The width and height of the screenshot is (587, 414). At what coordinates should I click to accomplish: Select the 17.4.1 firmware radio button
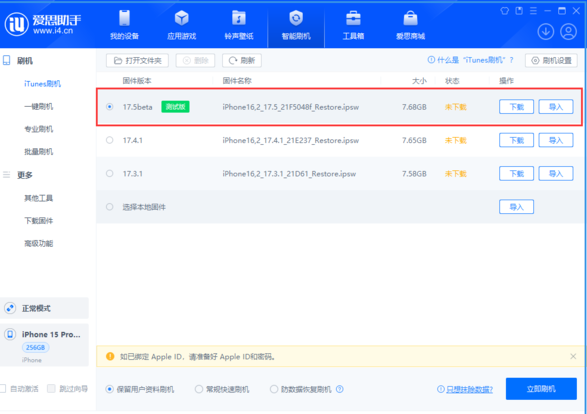(109, 140)
